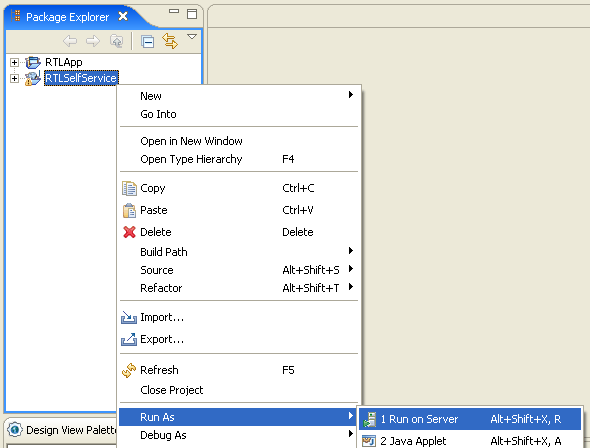Click the Refactor submenu arrow

click(351, 287)
